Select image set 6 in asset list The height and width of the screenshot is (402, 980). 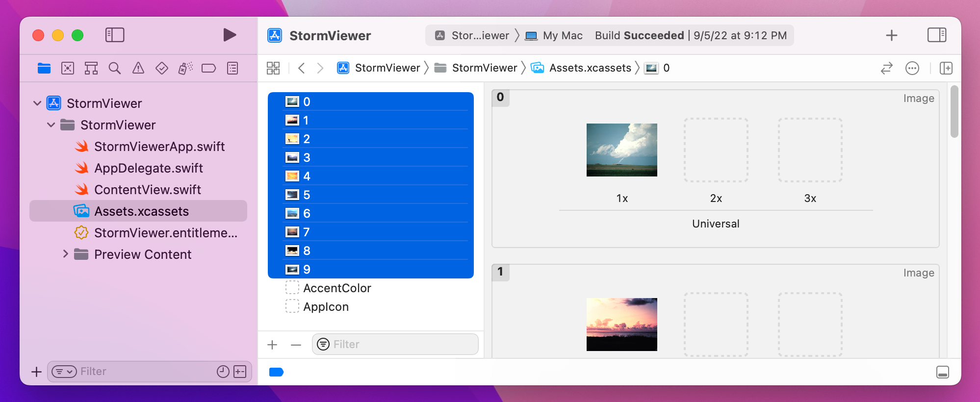(371, 213)
